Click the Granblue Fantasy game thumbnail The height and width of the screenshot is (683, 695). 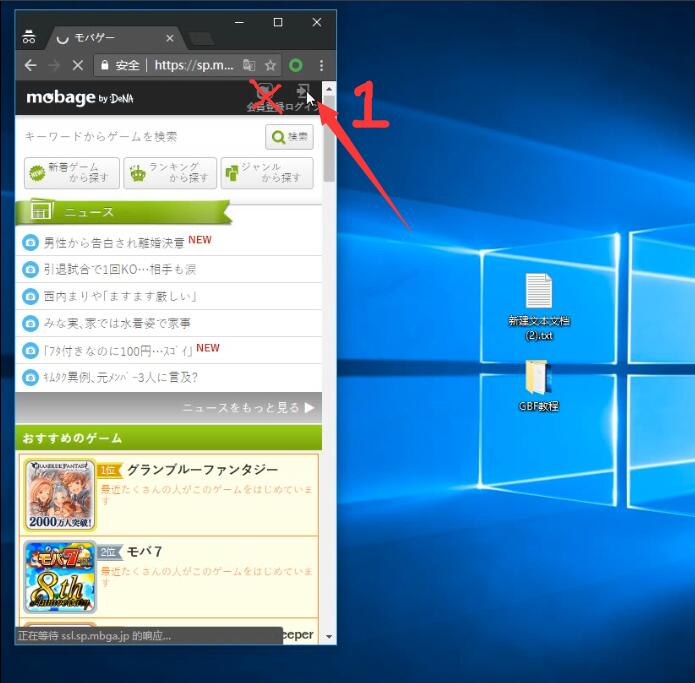point(60,495)
